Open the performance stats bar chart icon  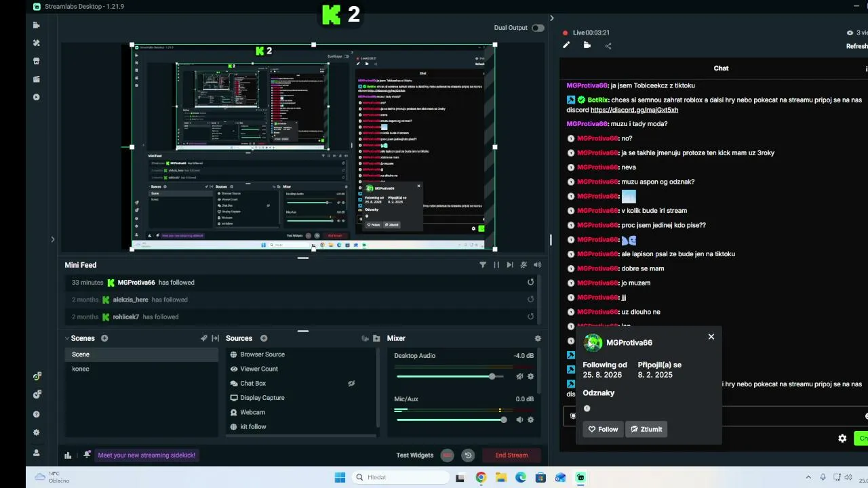pyautogui.click(x=68, y=455)
